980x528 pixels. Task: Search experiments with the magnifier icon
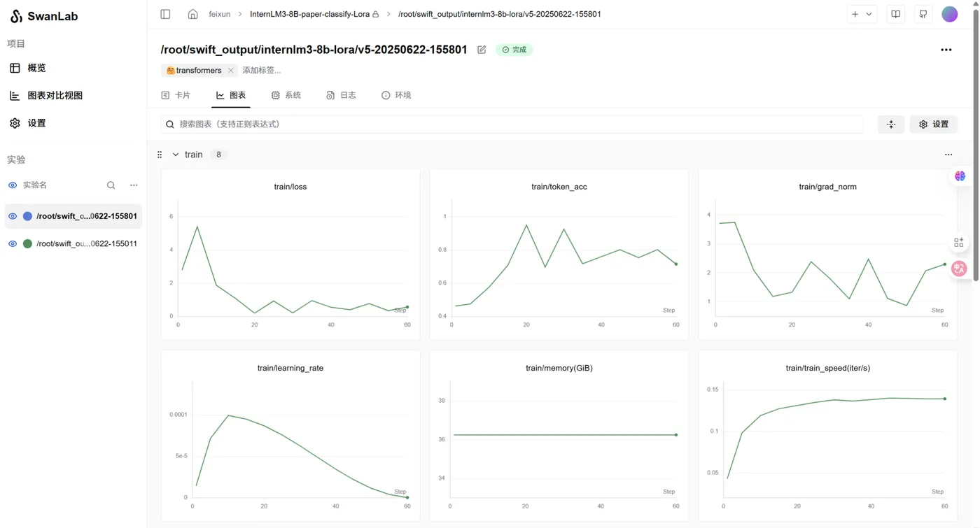point(111,185)
